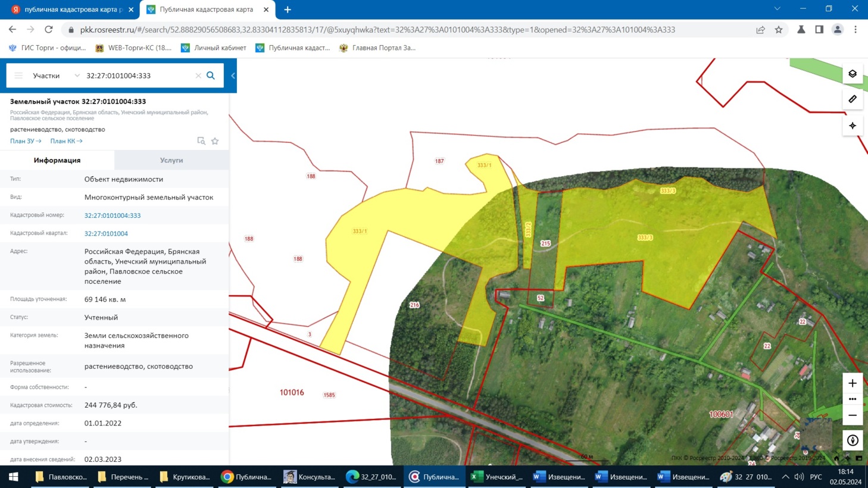Viewport: 868px width, 488px height.
Task: Zoom out on the cadastral map
Action: click(853, 415)
